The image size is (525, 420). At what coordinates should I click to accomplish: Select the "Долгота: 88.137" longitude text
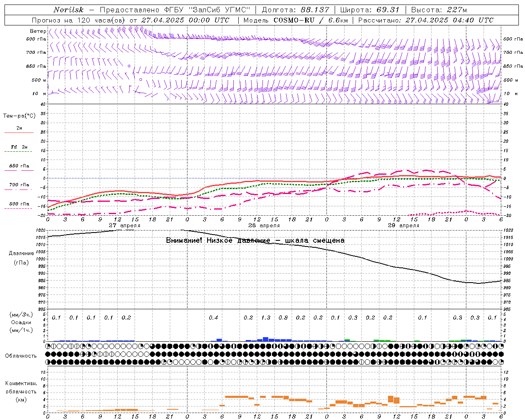(295, 10)
